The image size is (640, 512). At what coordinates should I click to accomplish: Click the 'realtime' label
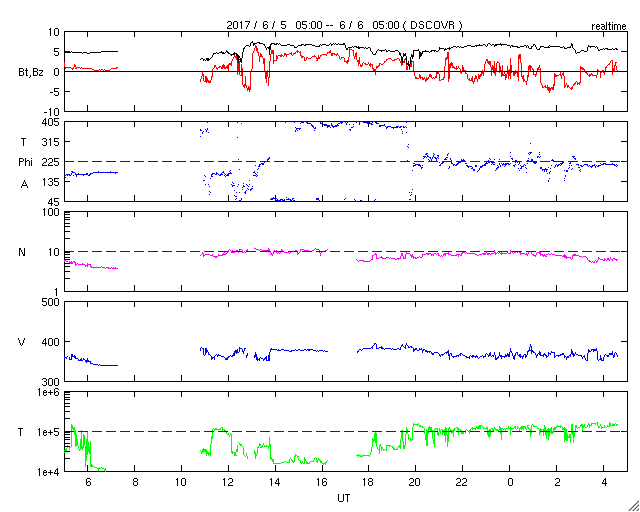pos(609,27)
